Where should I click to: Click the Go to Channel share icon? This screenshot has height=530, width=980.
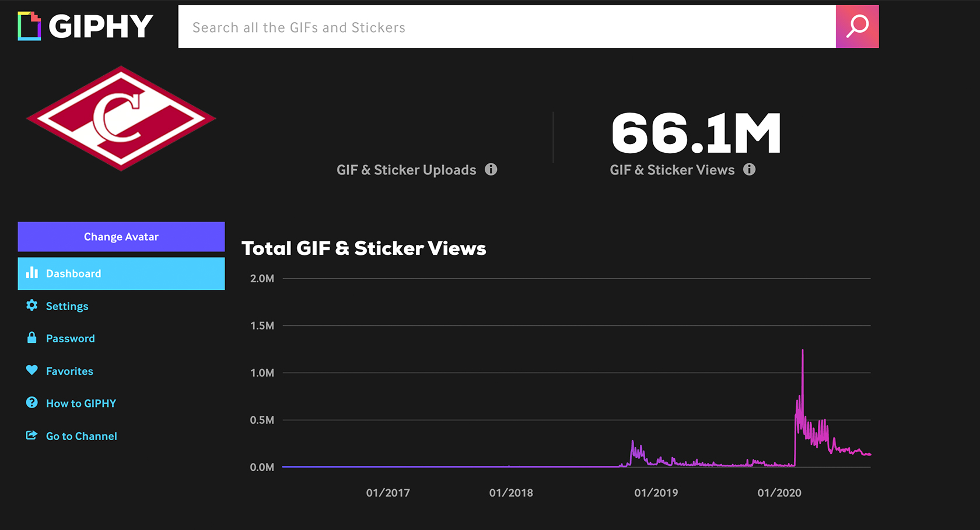coord(32,435)
